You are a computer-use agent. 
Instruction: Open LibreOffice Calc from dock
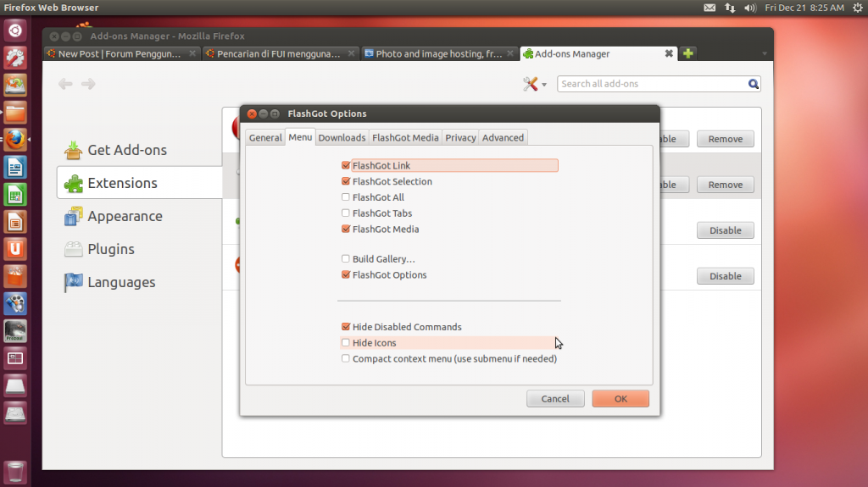click(x=15, y=194)
